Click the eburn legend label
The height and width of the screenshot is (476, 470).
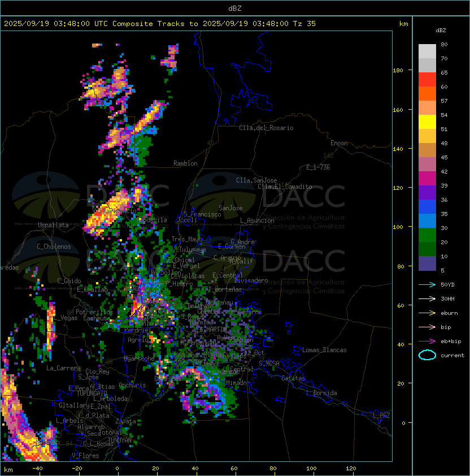click(449, 313)
